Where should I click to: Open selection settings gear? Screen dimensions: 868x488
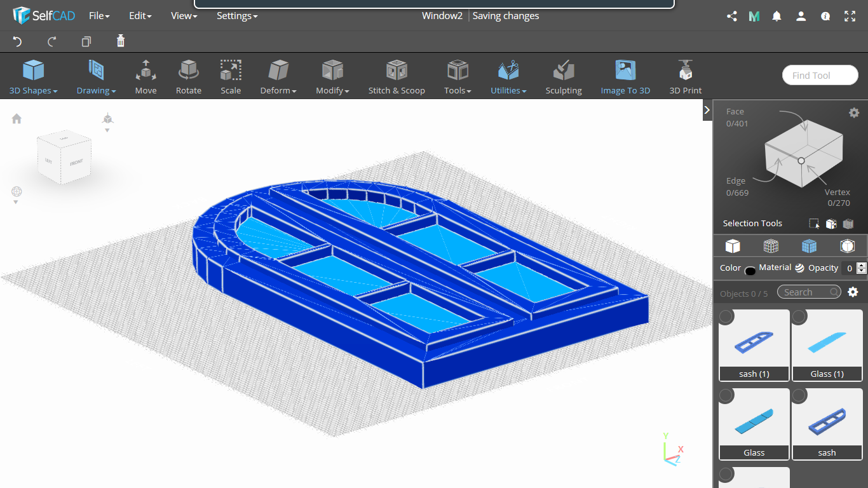pos(854,112)
